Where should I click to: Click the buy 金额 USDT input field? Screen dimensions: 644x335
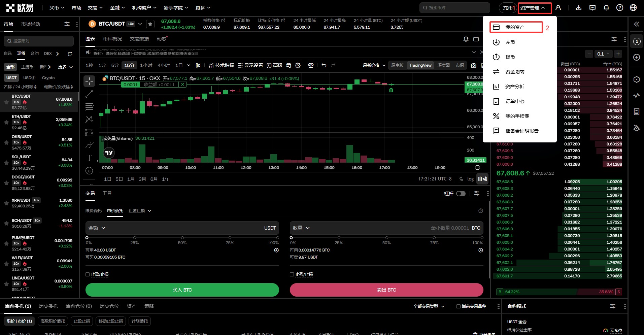(x=182, y=228)
